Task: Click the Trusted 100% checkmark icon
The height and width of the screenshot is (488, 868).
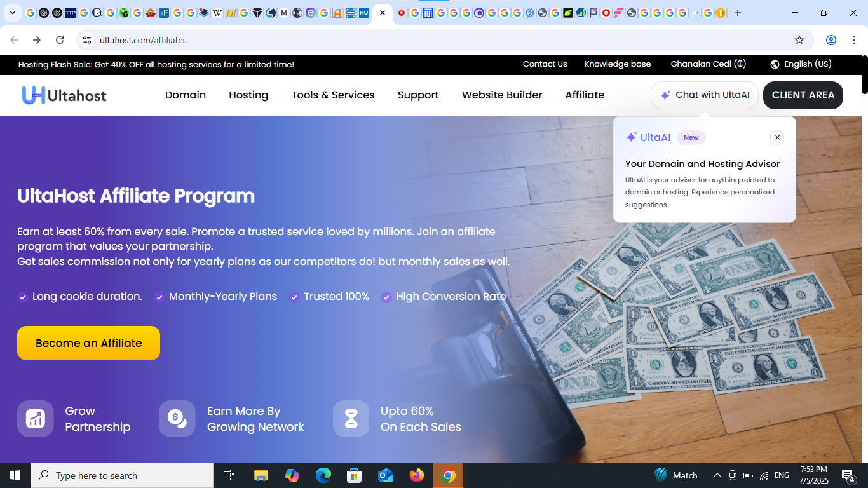Action: (x=294, y=297)
